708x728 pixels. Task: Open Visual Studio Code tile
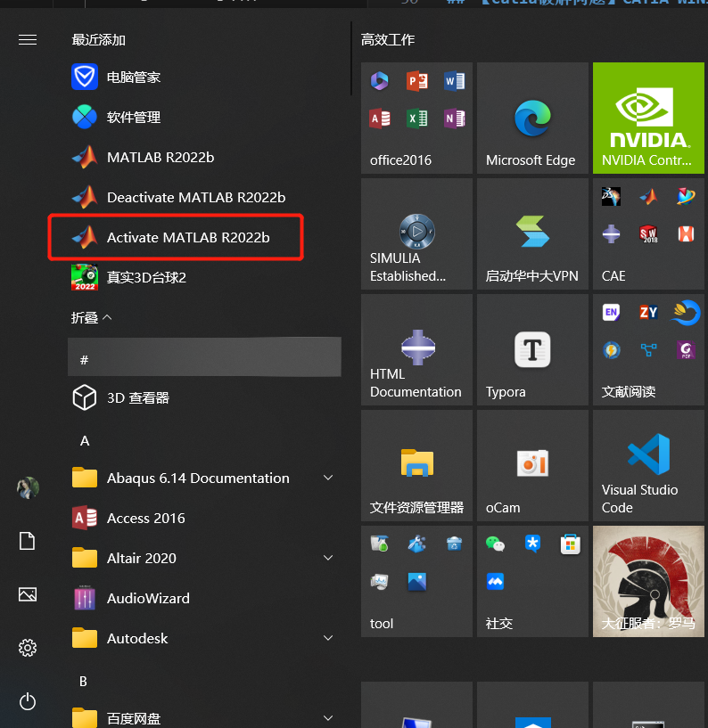coord(648,465)
